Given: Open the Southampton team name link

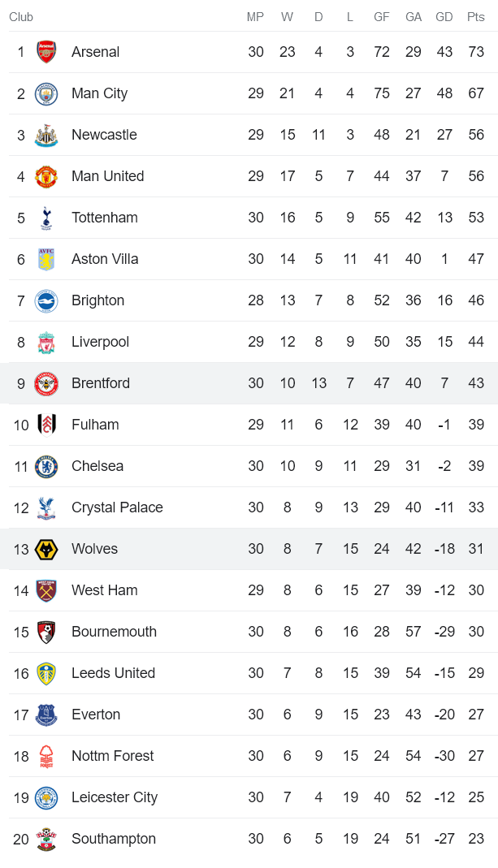Looking at the screenshot, I should [114, 839].
